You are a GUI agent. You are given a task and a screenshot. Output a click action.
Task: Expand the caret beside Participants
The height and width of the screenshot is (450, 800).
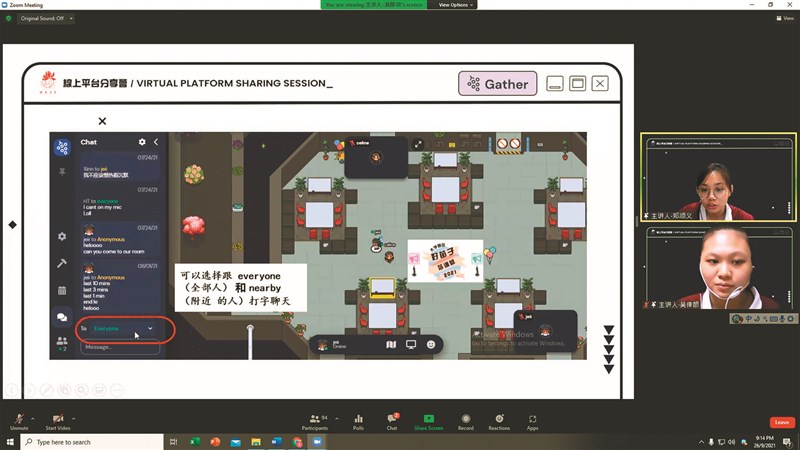[337, 418]
